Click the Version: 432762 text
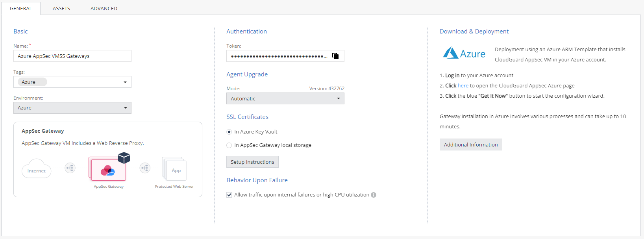The height and width of the screenshot is (239, 644). tap(327, 89)
